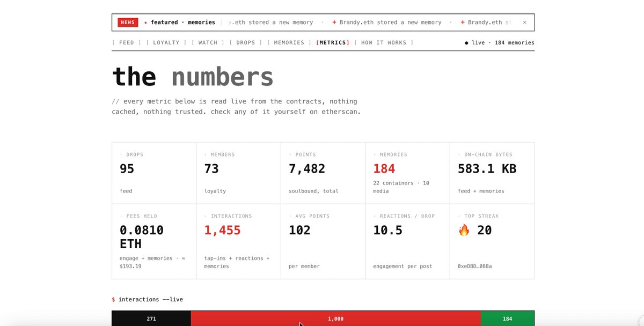
Task: Select the highlighted METRICS tab
Action: point(333,42)
